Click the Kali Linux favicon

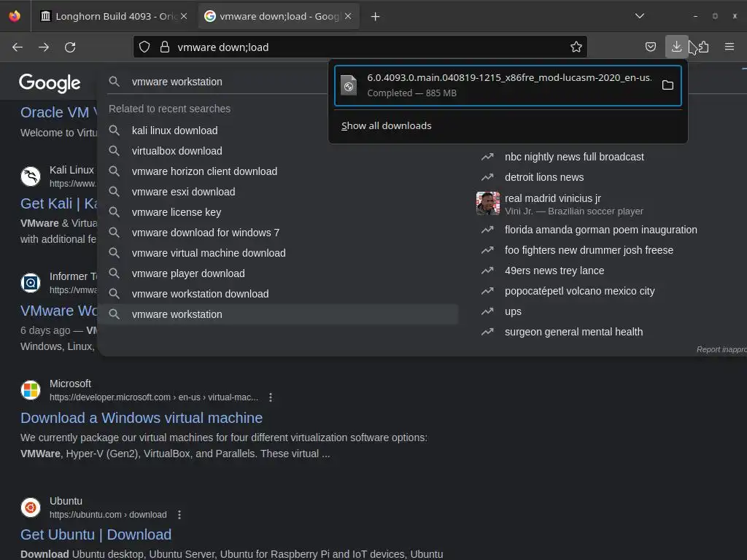(31, 176)
